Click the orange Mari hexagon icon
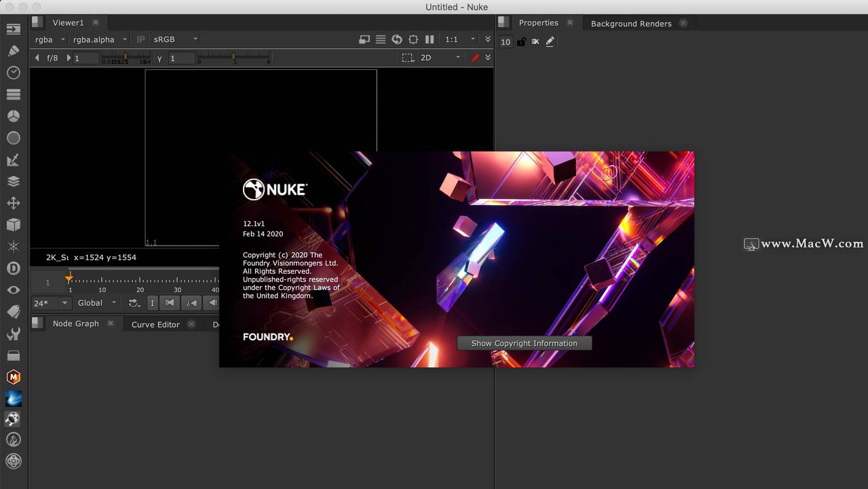Screen dimensions: 868x489 13,377
